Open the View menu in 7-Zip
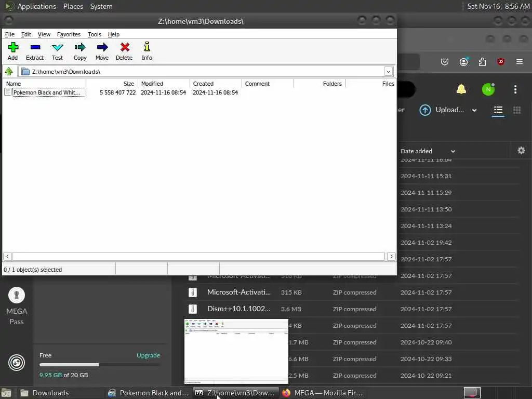The image size is (532, 399). pyautogui.click(x=44, y=34)
